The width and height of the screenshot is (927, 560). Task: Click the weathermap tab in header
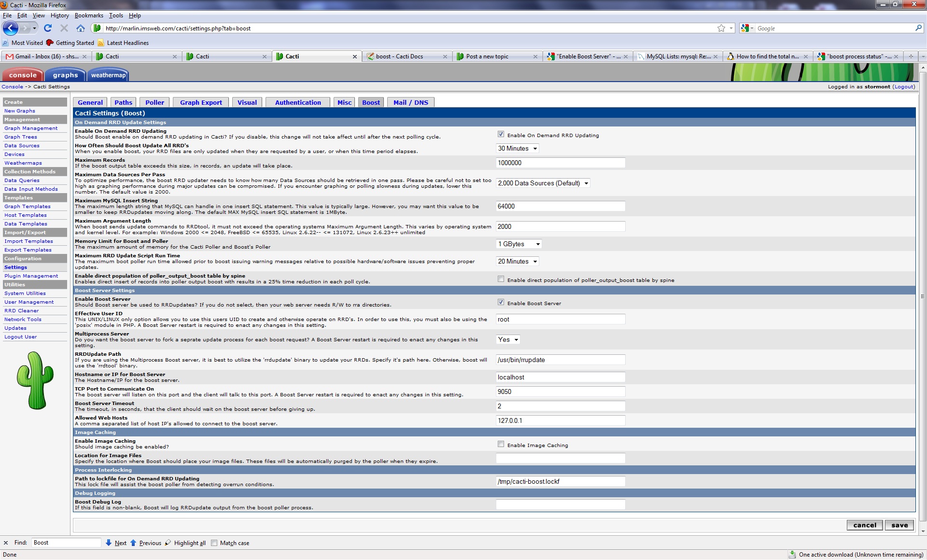(x=108, y=75)
